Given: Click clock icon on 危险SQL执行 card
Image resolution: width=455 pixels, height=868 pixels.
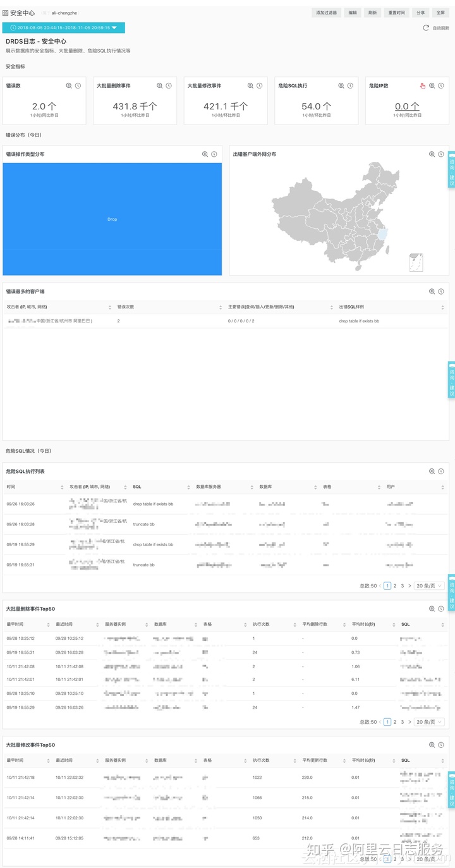Looking at the screenshot, I should pos(350,85).
